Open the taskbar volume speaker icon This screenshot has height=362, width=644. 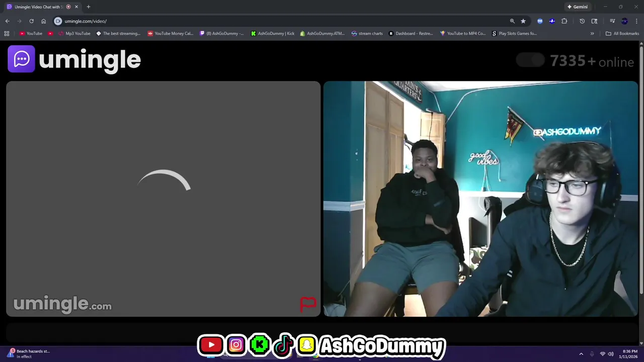[x=611, y=354]
